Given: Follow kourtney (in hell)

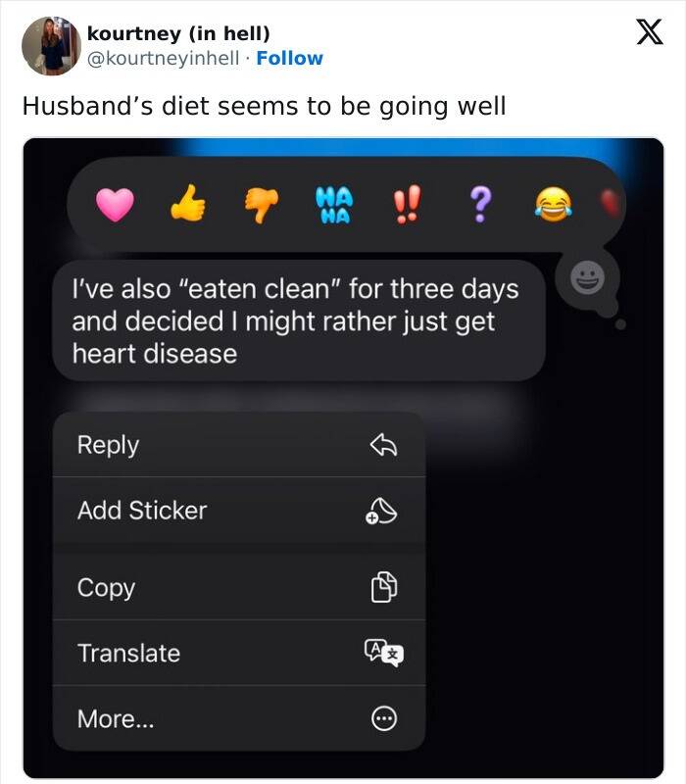Looking at the screenshot, I should [x=289, y=58].
